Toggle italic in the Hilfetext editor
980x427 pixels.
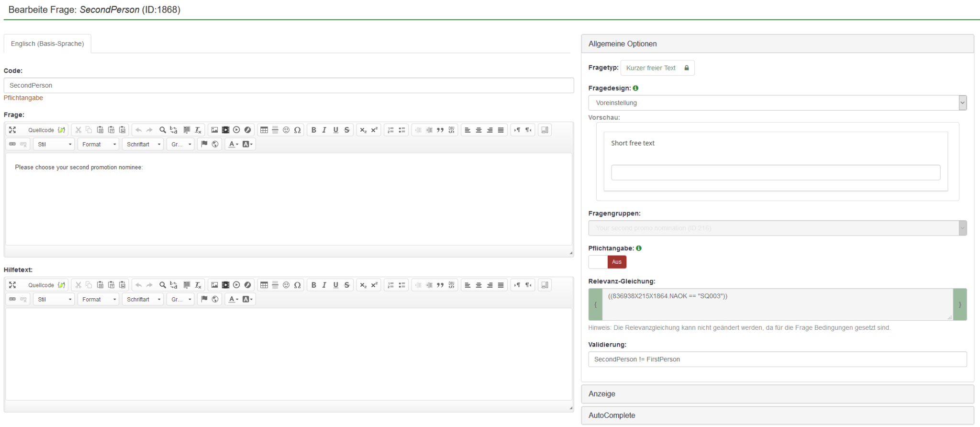coord(324,285)
